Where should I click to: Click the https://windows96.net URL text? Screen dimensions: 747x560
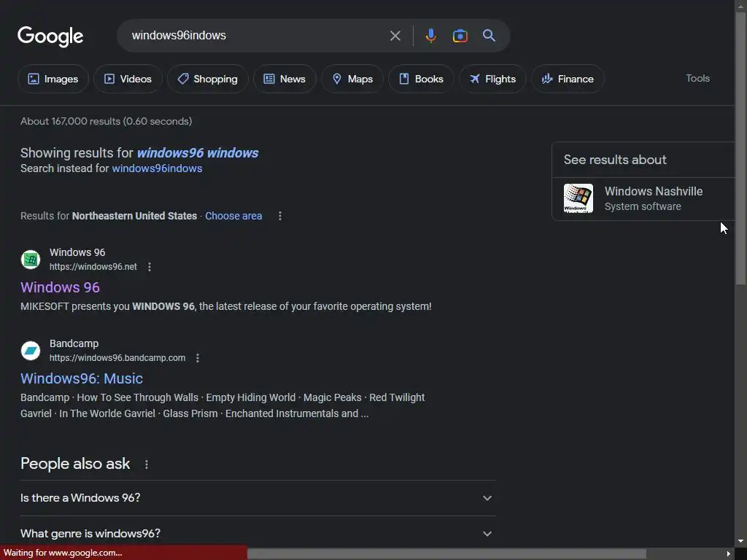tap(93, 267)
